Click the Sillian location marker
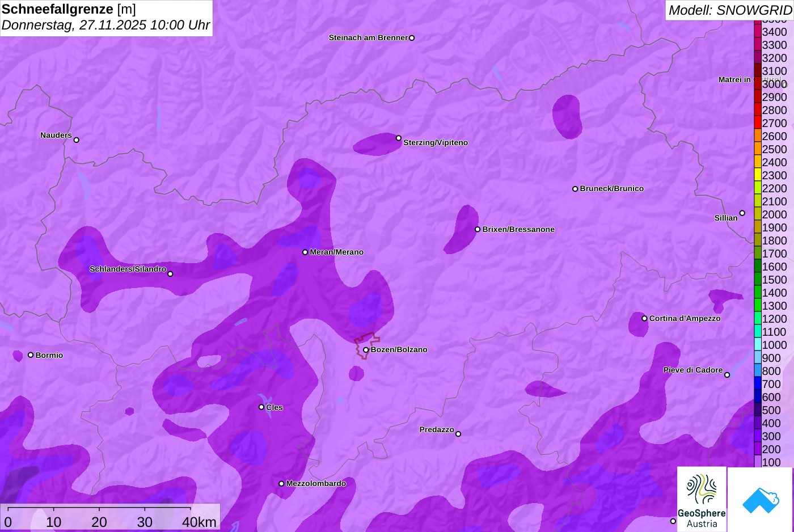The height and width of the screenshot is (532, 794). tap(742, 213)
